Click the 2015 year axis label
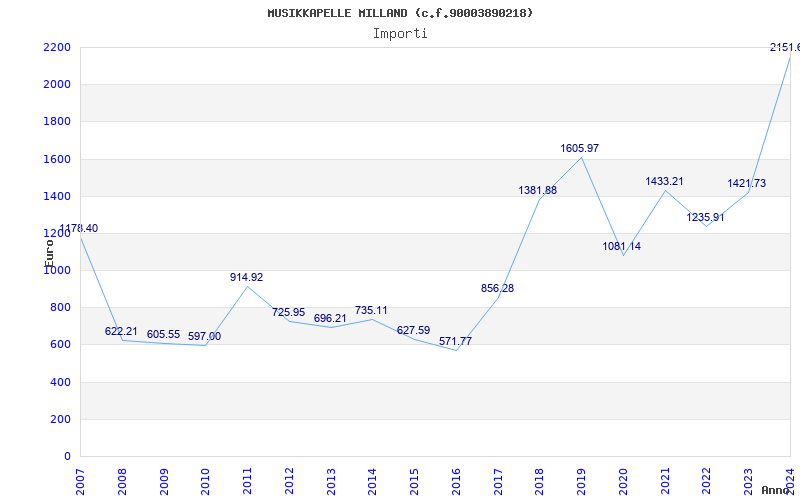Image resolution: width=800 pixels, height=500 pixels. (414, 482)
